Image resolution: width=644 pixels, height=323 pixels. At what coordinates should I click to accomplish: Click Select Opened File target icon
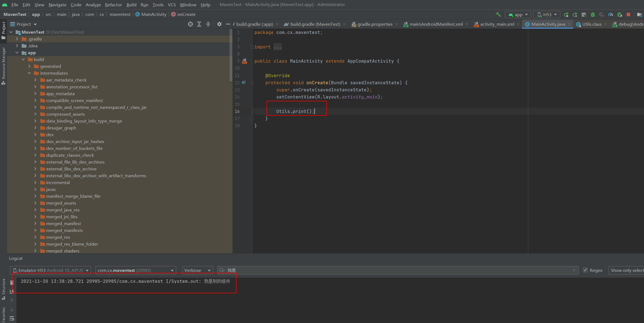pyautogui.click(x=190, y=24)
